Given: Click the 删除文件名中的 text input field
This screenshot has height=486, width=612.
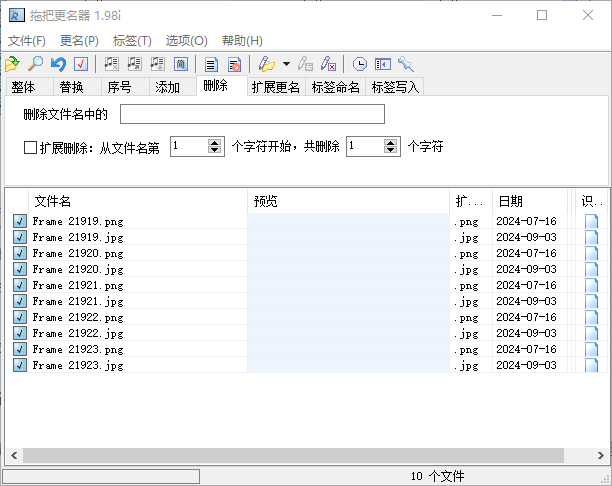Looking at the screenshot, I should [252, 114].
